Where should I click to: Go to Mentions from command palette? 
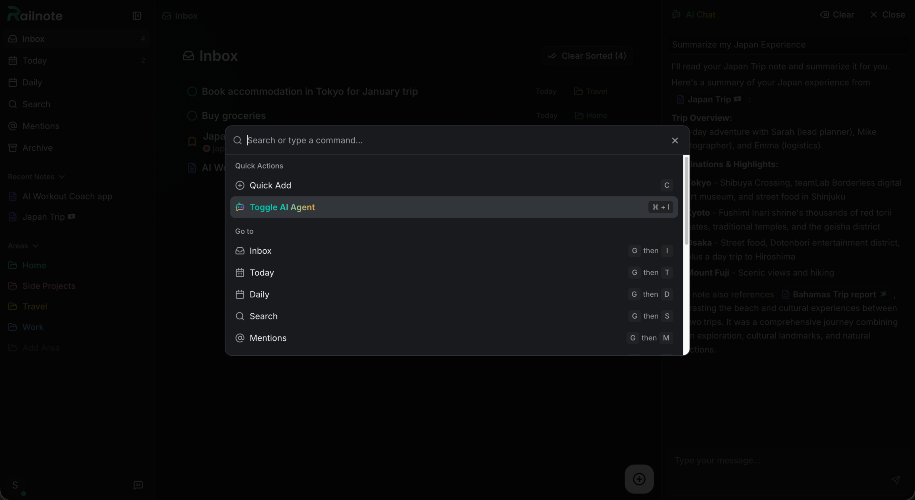click(x=453, y=338)
